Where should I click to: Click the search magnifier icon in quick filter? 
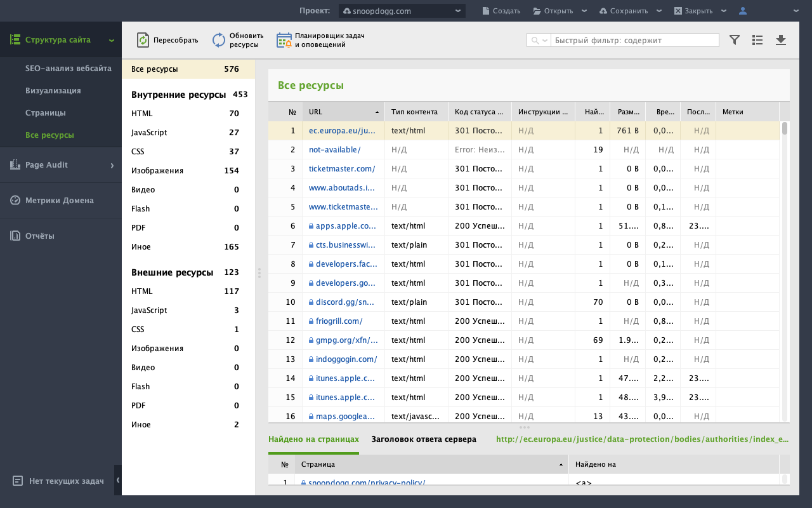click(535, 40)
